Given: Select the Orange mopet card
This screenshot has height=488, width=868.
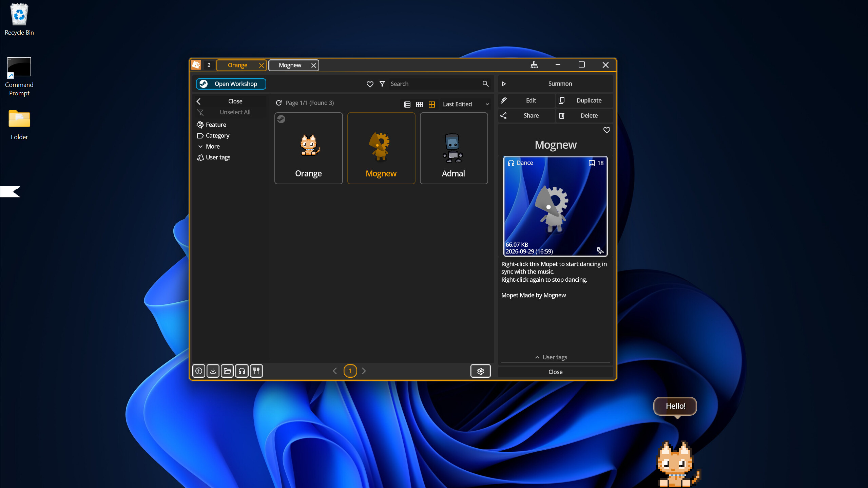Looking at the screenshot, I should 309,148.
